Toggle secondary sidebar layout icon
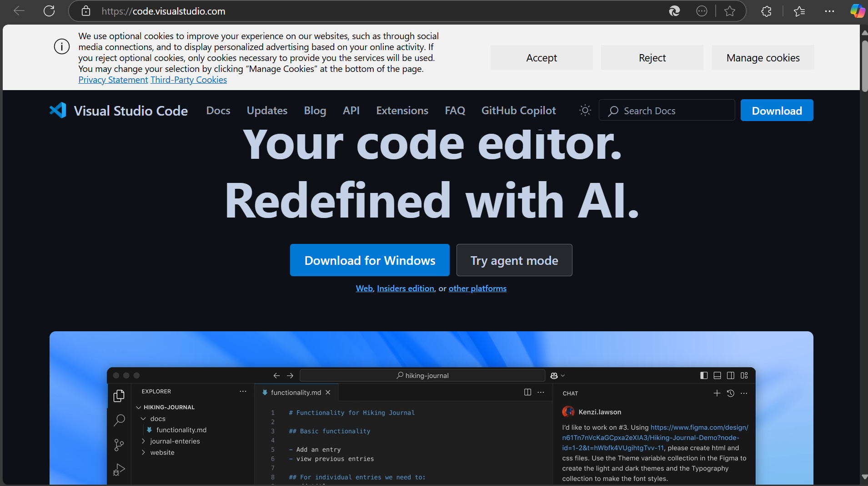 pos(731,375)
